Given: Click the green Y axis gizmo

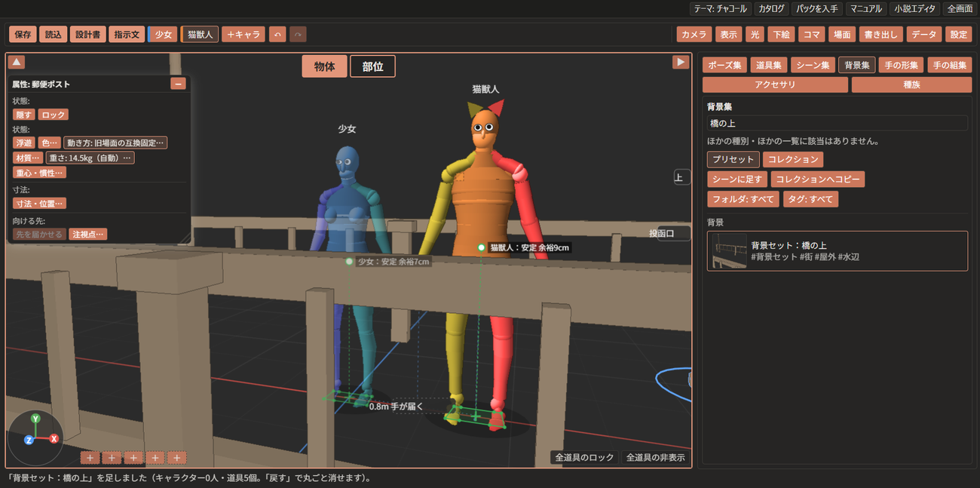Looking at the screenshot, I should click(35, 419).
